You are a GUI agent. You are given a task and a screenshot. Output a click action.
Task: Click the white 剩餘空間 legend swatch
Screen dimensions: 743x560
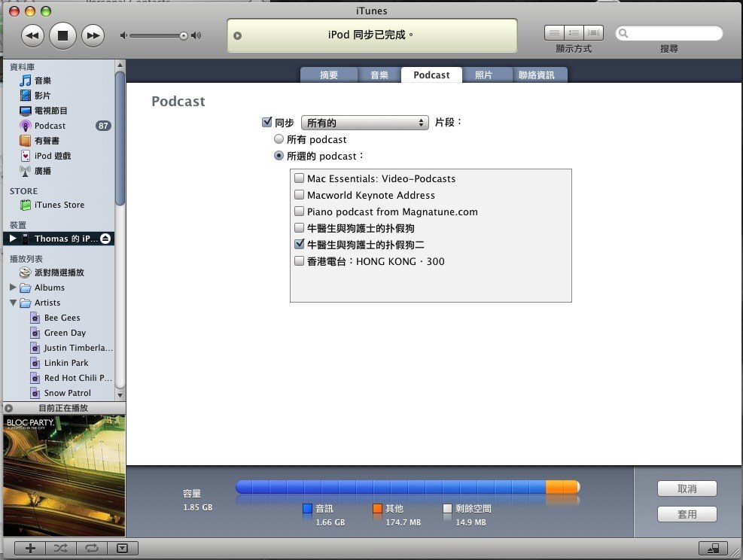point(447,508)
